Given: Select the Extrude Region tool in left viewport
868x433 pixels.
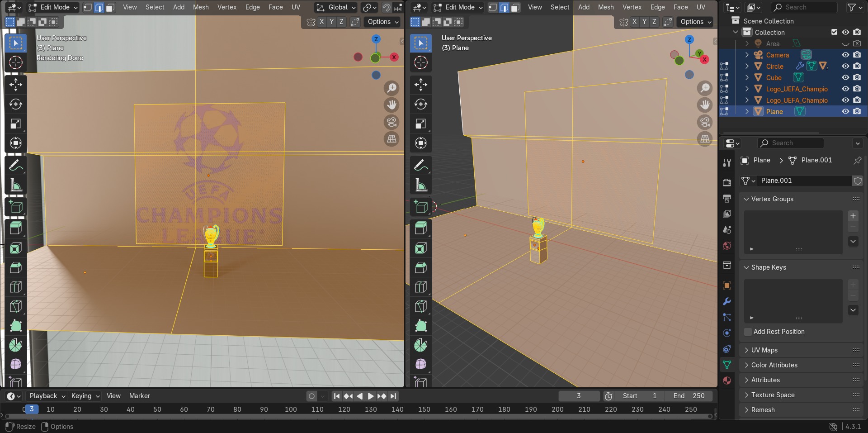Looking at the screenshot, I should point(16,228).
